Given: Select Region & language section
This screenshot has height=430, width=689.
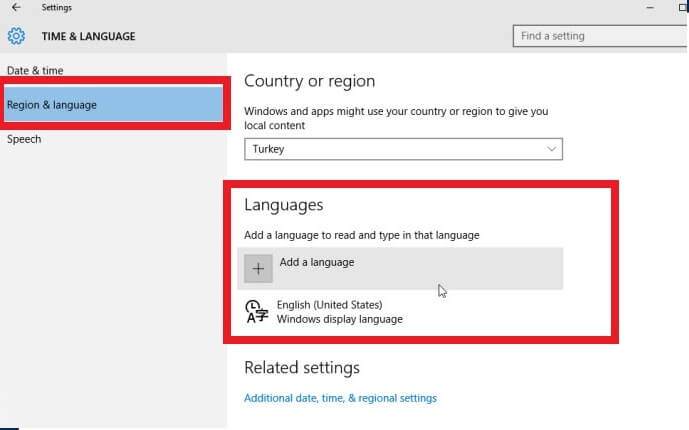Looking at the screenshot, I should click(x=113, y=105).
